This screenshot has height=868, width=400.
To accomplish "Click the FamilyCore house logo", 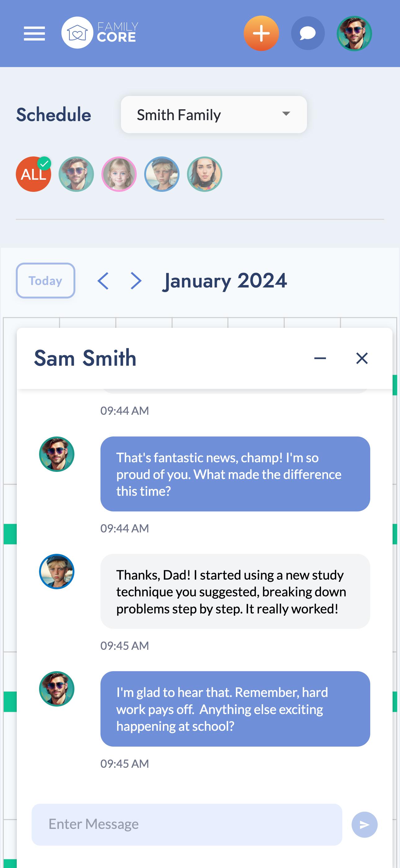I will (x=77, y=33).
